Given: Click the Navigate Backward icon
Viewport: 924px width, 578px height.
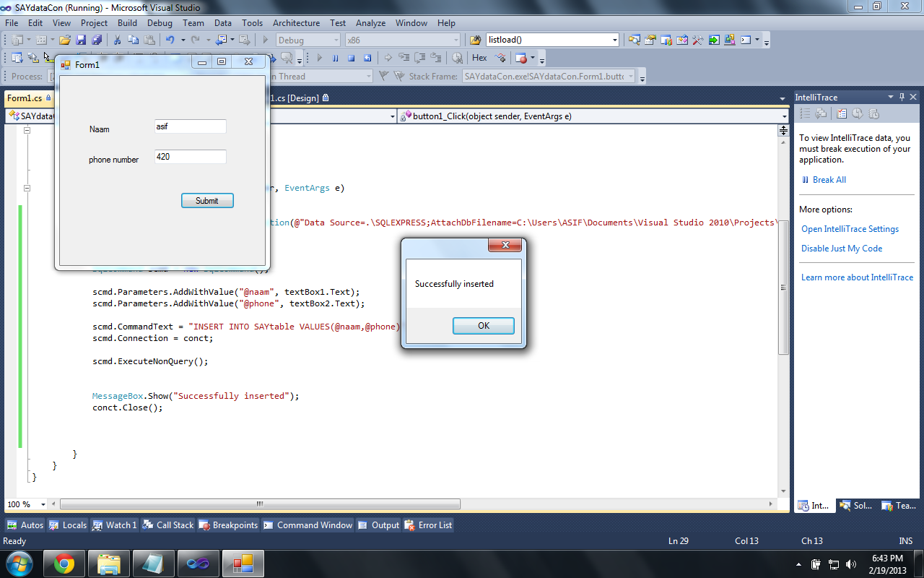Looking at the screenshot, I should [x=220, y=40].
